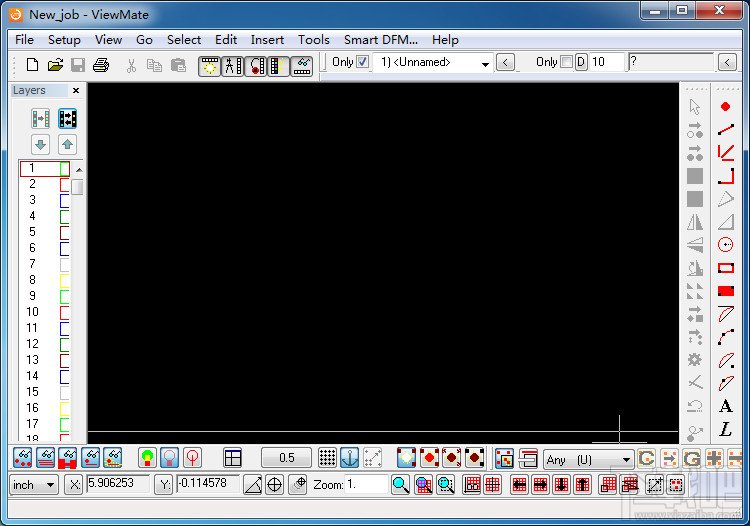Click the crosshair origin icon next to Y field
This screenshot has height=526, width=750.
click(x=274, y=485)
